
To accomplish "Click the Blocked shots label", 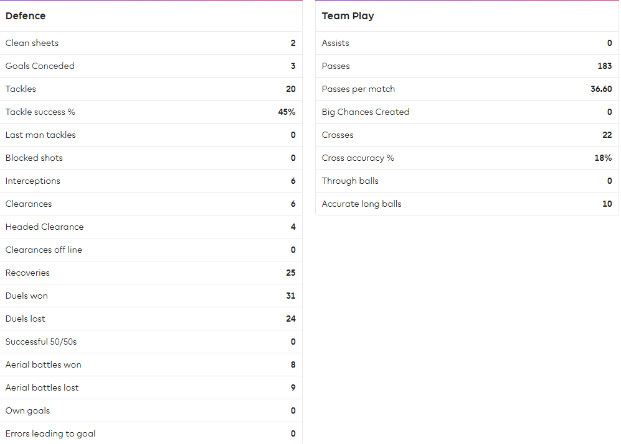I will 32,158.
